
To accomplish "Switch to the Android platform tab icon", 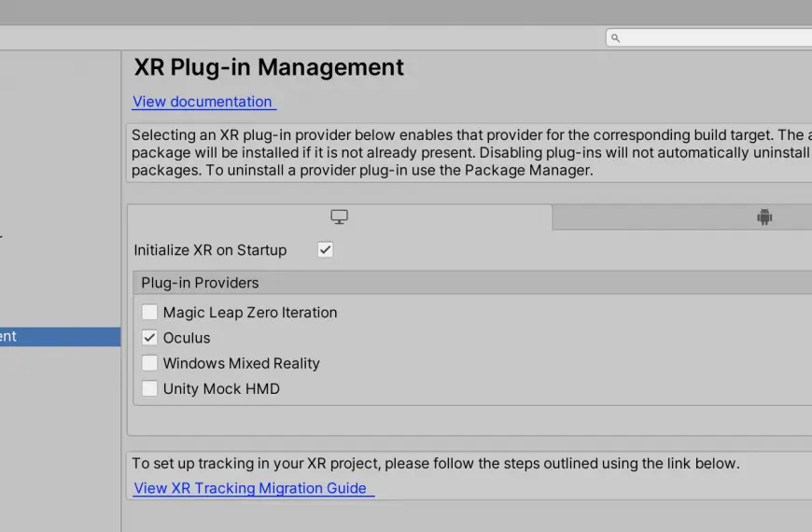I will click(x=764, y=217).
